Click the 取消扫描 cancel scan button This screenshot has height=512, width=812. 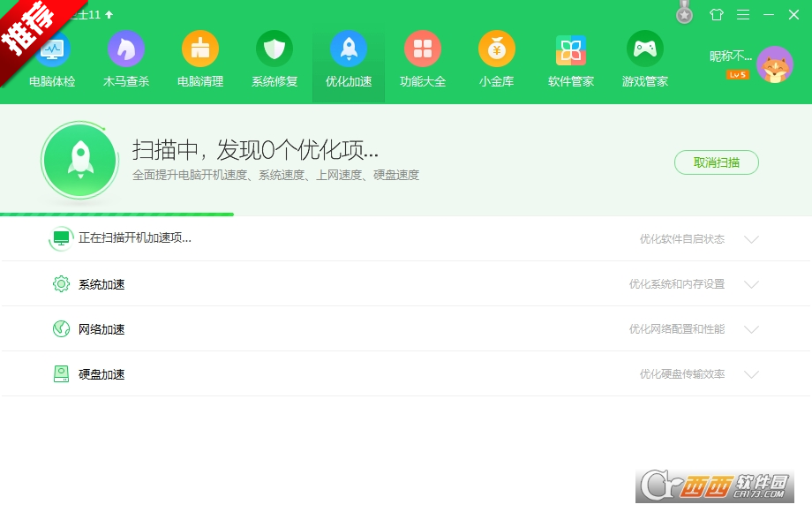[x=717, y=162]
